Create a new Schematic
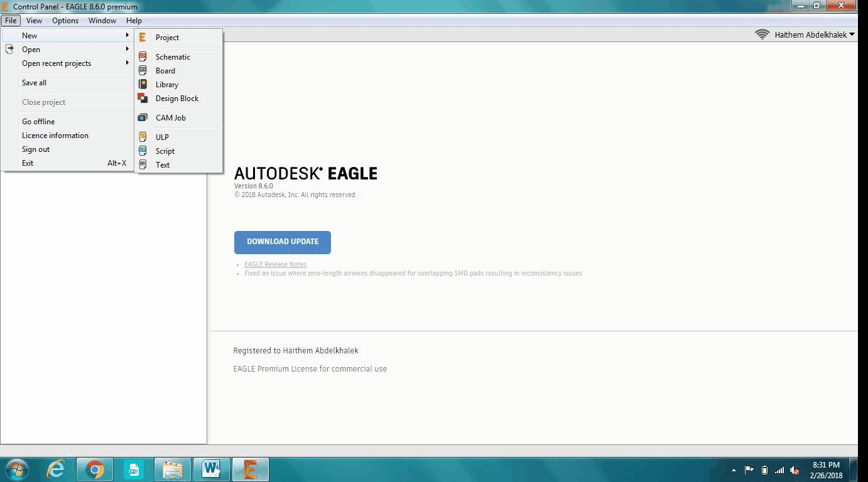 tap(178, 57)
